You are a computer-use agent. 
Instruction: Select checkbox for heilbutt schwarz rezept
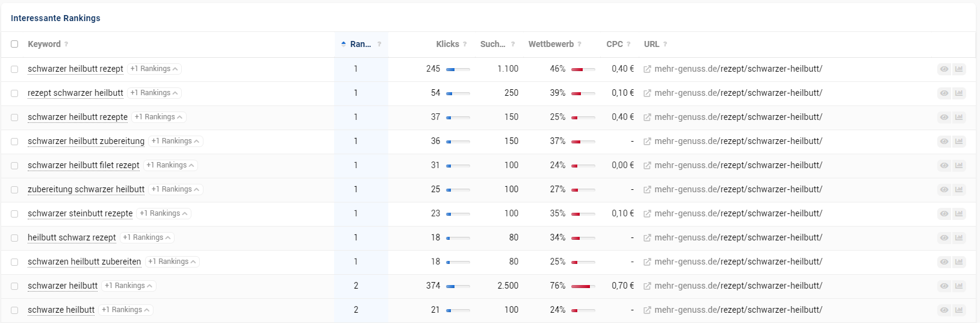click(14, 238)
